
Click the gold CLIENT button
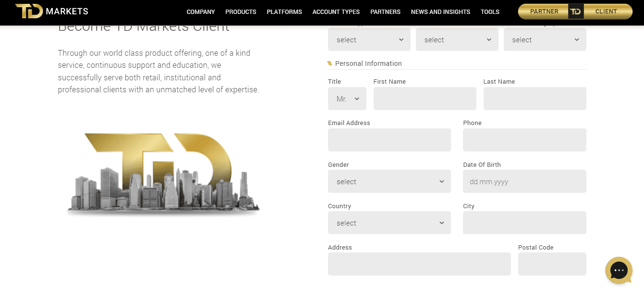point(607,12)
